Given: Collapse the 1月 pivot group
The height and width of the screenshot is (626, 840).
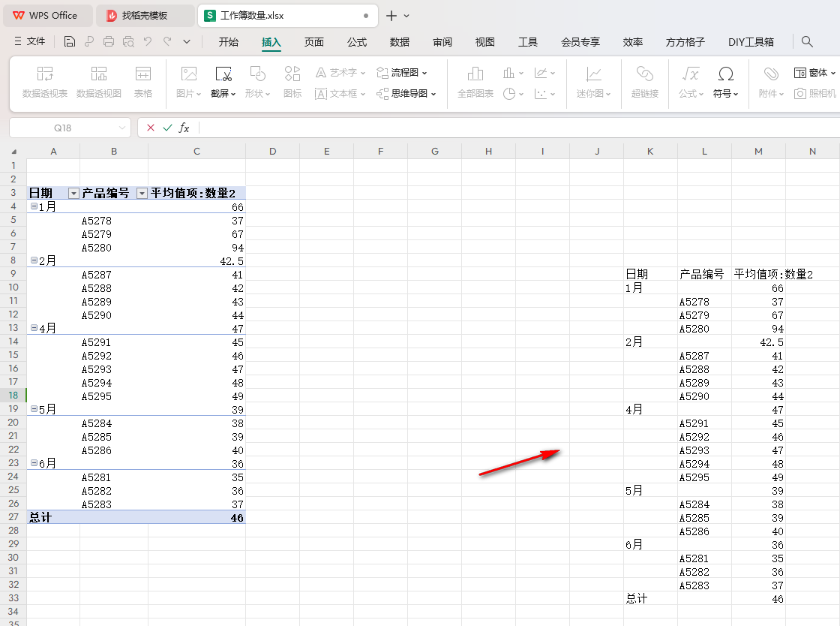Looking at the screenshot, I should (x=34, y=206).
